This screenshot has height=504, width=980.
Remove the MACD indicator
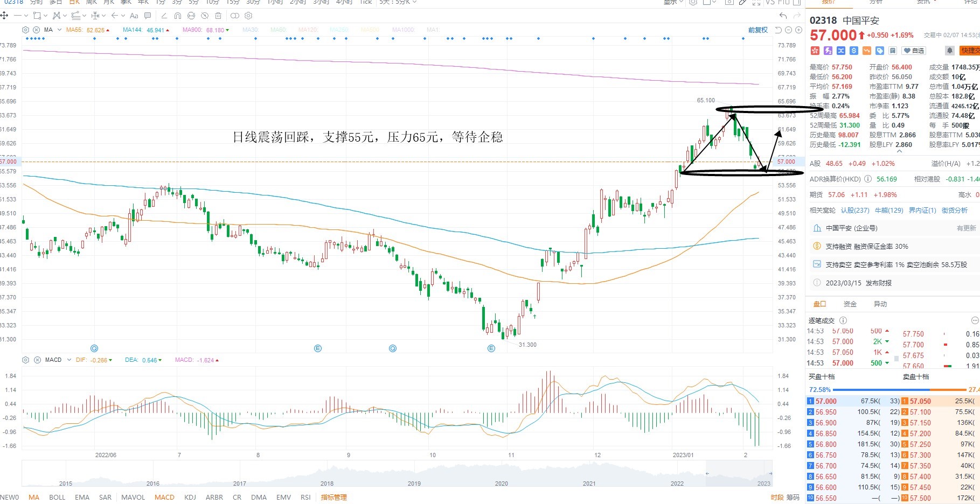click(x=37, y=360)
